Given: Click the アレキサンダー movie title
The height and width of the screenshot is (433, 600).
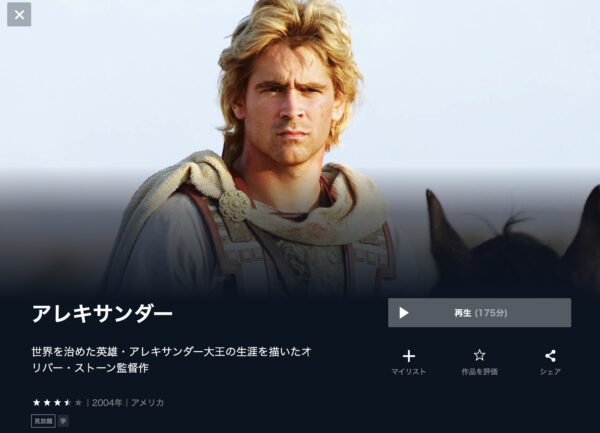Looking at the screenshot, I should click(103, 313).
